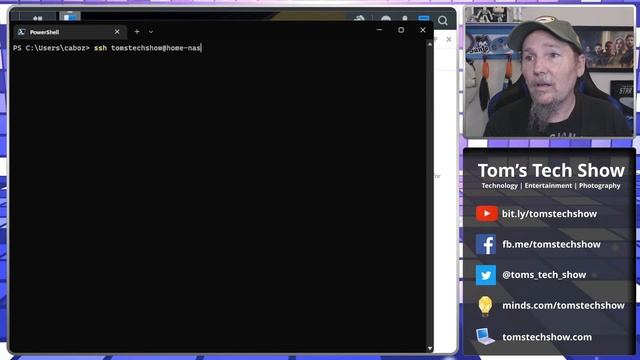Click the laptop website icon

485,337
